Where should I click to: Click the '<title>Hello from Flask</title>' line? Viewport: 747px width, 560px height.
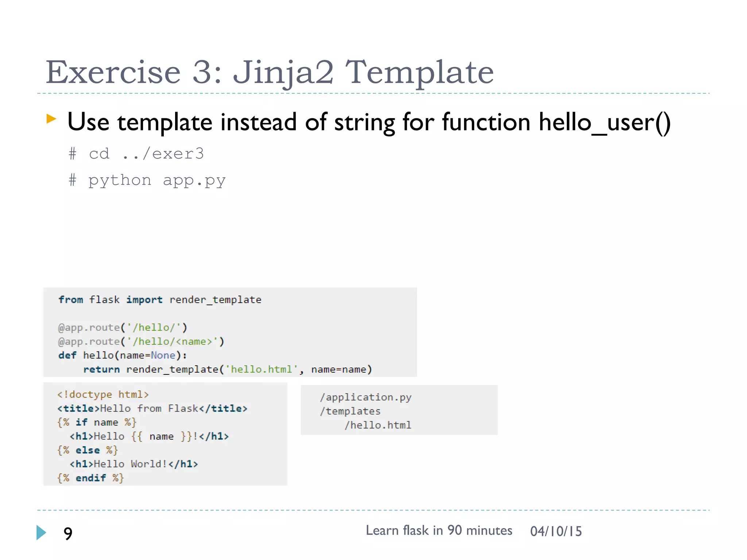click(x=152, y=408)
